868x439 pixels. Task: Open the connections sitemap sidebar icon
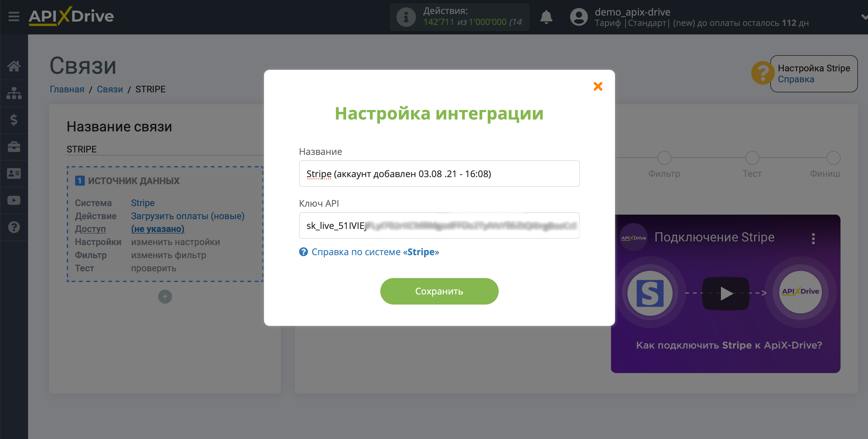[x=14, y=93]
